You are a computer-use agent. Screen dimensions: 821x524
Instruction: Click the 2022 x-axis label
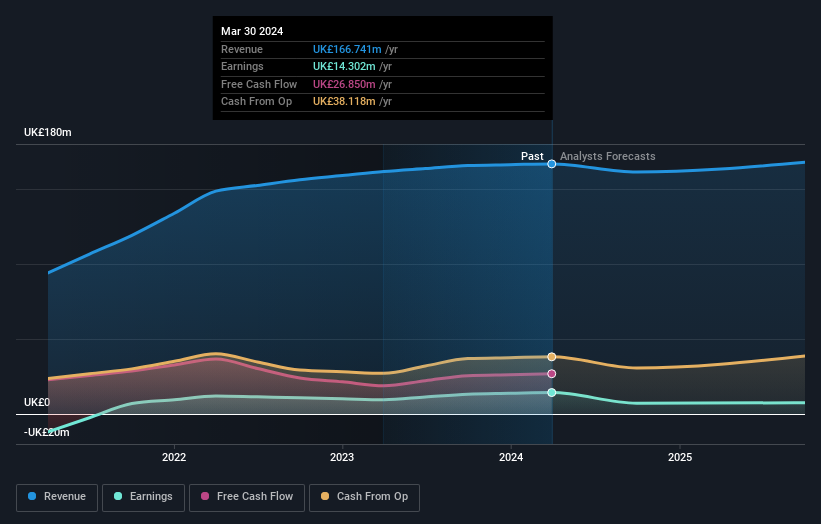click(174, 457)
